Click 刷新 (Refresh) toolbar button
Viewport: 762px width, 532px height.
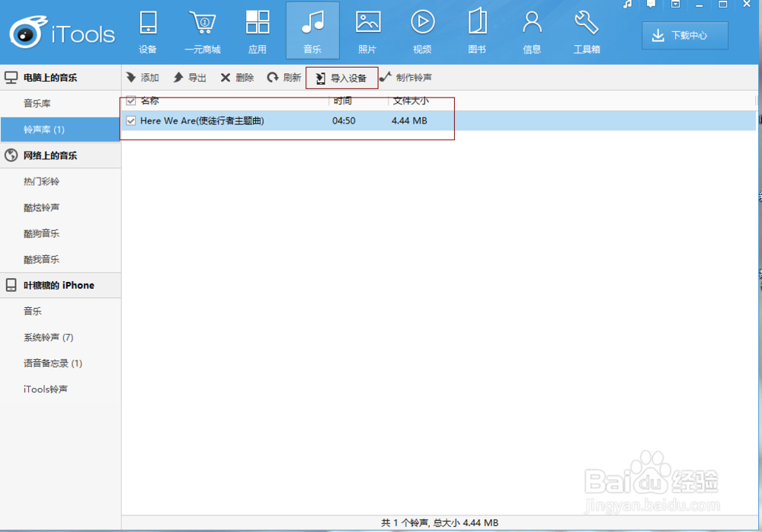point(284,77)
